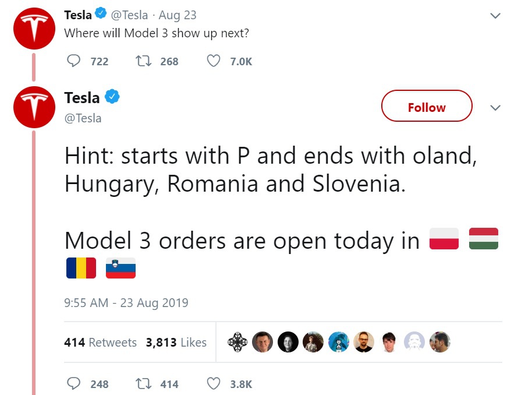The height and width of the screenshot is (395, 532).
Task: Click the first liker's avatar thumbnail
Action: [x=237, y=342]
